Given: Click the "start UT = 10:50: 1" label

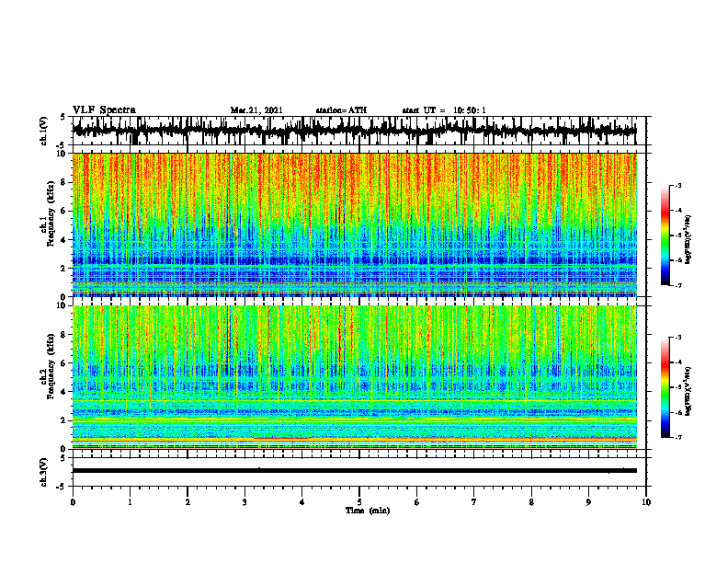Looking at the screenshot, I should point(444,110).
